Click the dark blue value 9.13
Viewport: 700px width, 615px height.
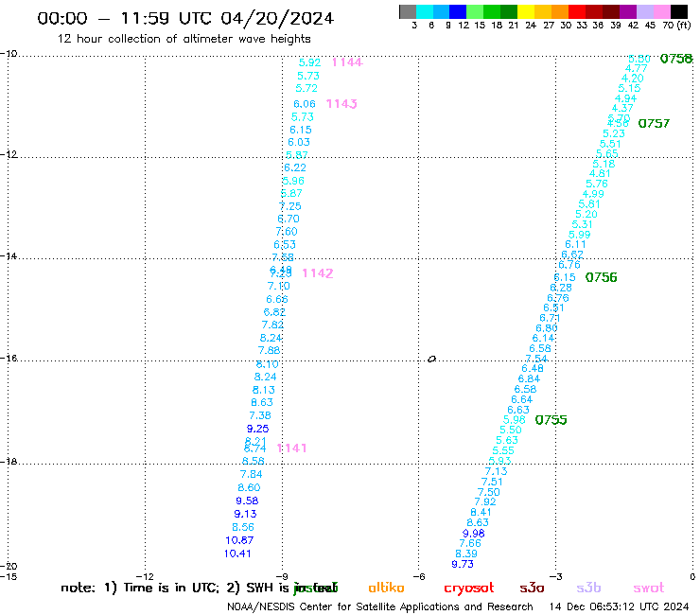[246, 514]
